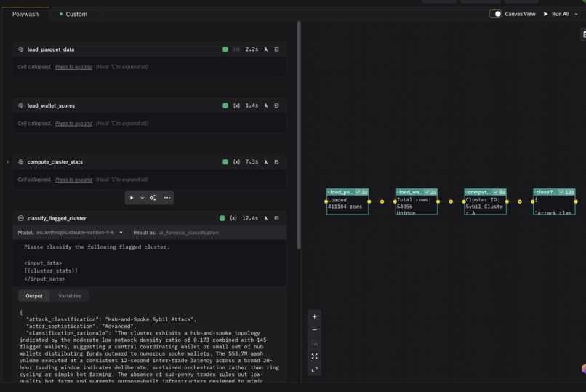The width and height of the screenshot is (586, 392).
Task: Edit the Result as ai_forensic_classification field
Action: (x=189, y=233)
